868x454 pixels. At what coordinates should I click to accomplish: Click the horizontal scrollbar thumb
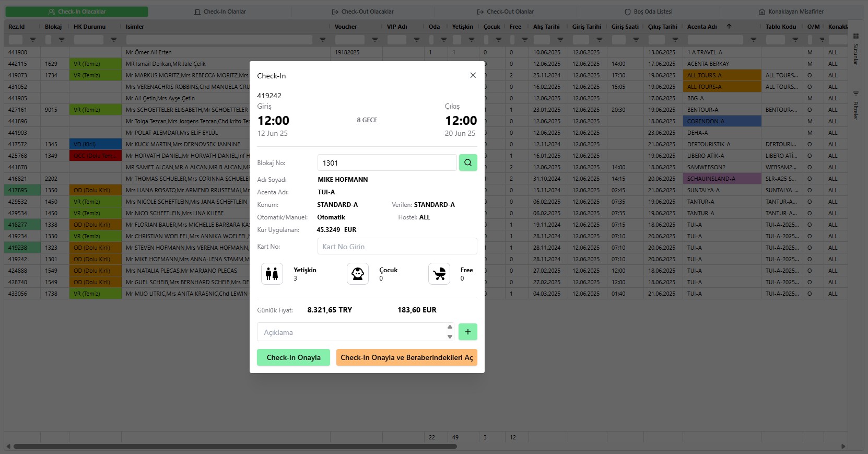(x=235, y=446)
